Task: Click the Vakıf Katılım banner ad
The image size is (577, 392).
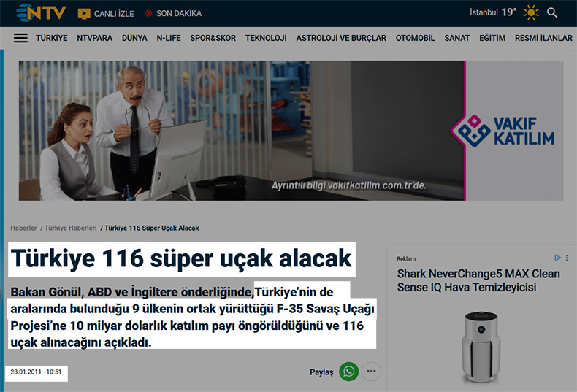Action: point(291,130)
